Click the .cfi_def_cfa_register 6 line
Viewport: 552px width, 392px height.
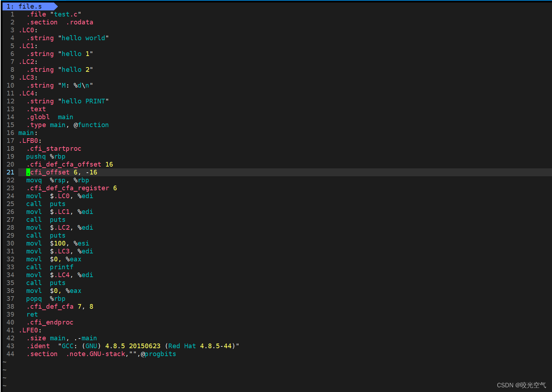pos(71,188)
